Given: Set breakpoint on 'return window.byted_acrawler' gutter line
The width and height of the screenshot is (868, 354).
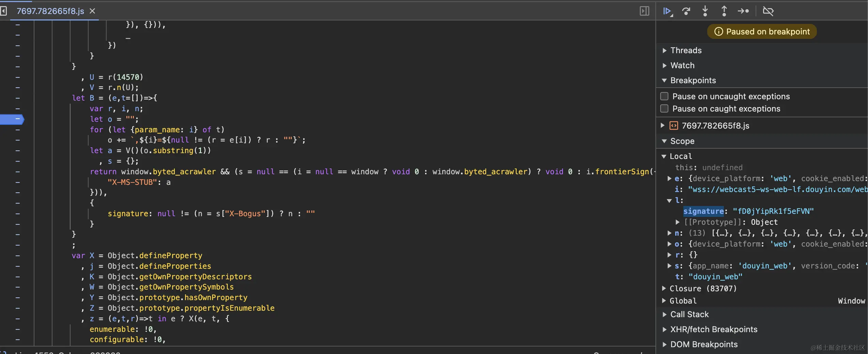Looking at the screenshot, I should pos(17,172).
